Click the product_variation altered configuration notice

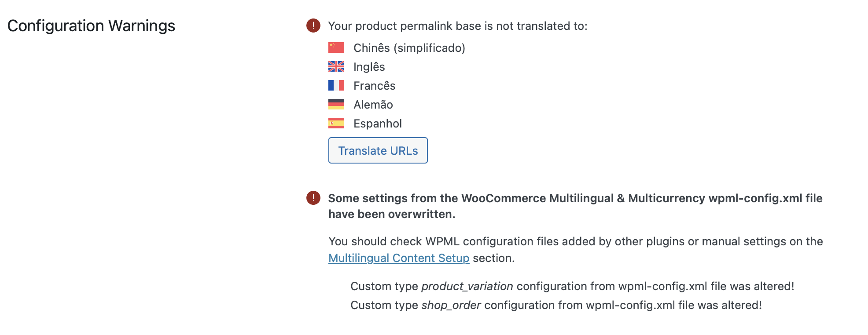pos(572,286)
